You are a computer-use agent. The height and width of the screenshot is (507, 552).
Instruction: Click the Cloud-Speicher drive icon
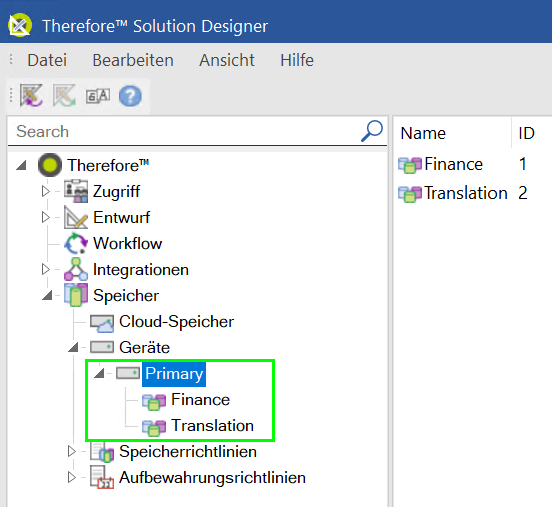pyautogui.click(x=102, y=323)
